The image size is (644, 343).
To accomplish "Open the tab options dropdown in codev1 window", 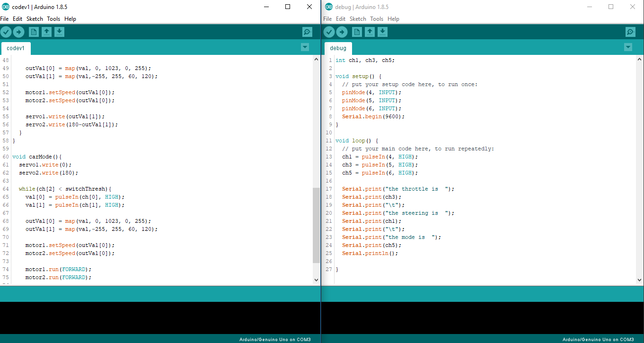I will point(305,47).
